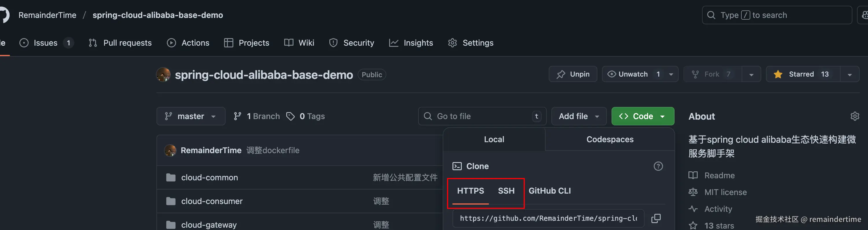View the Insights tab

[x=411, y=43]
